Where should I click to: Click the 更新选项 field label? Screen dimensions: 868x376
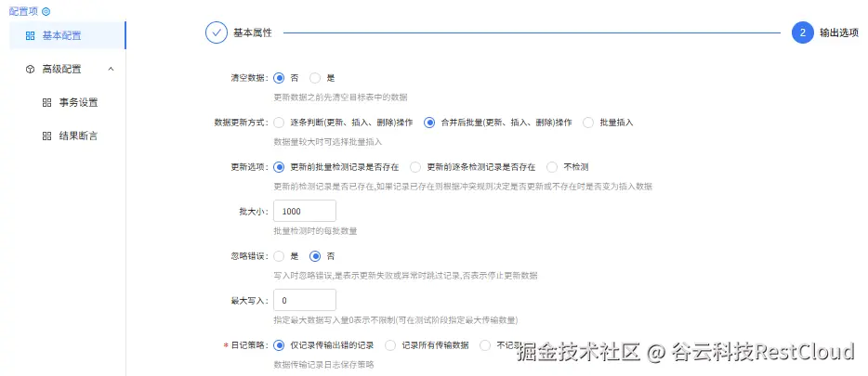[250, 167]
